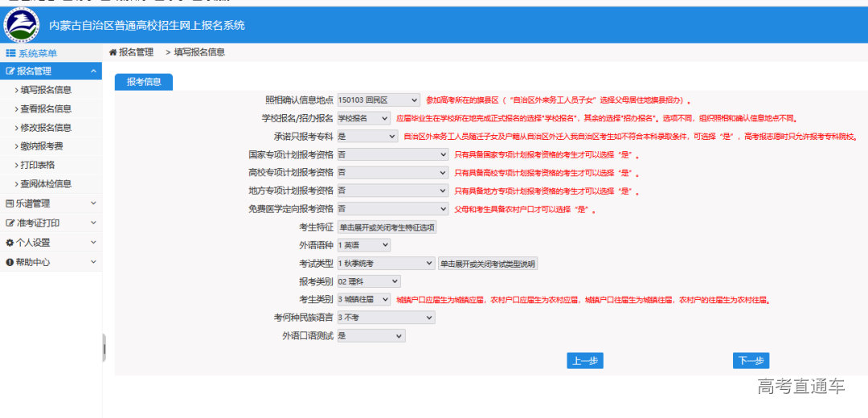The image size is (868, 418).
Task: Open 报考类别 dropdown showing 02 理科
Action: click(x=368, y=281)
